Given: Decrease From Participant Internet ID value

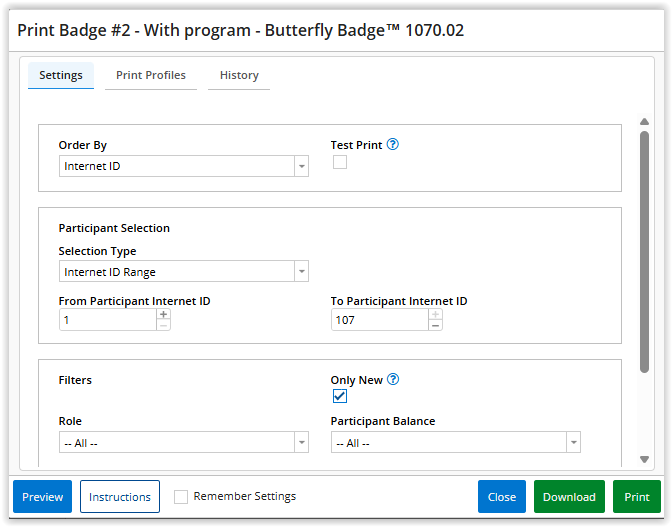Looking at the screenshot, I should [x=163, y=325].
